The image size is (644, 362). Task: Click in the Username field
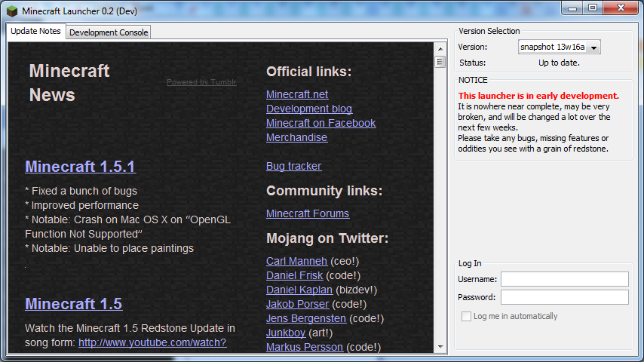click(x=564, y=279)
